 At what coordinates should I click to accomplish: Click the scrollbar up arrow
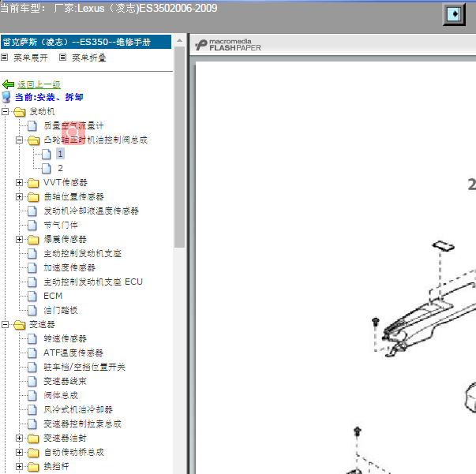point(180,40)
